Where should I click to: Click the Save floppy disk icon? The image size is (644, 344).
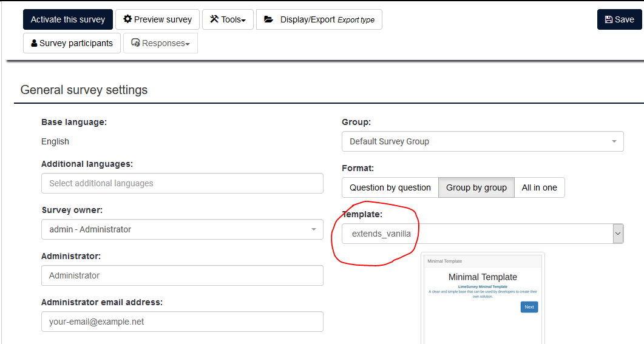pos(609,19)
